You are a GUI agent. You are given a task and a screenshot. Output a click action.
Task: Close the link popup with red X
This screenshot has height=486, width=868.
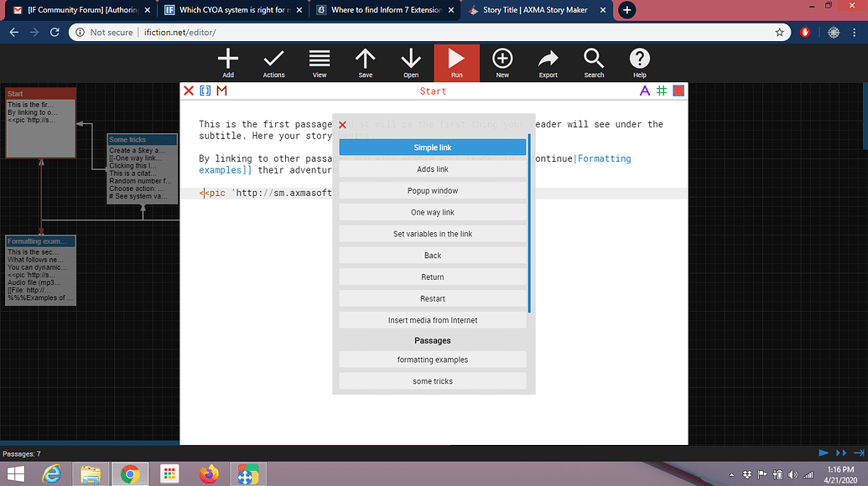pyautogui.click(x=342, y=125)
